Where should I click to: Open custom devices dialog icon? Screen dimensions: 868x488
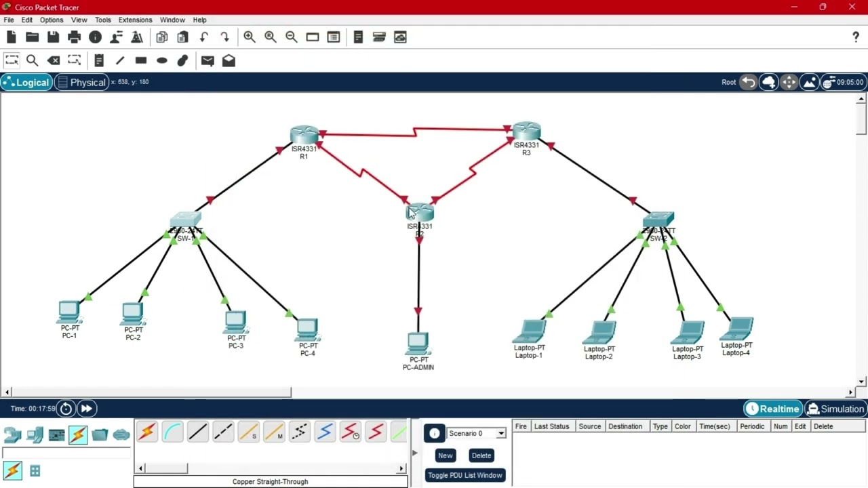pos(334,37)
